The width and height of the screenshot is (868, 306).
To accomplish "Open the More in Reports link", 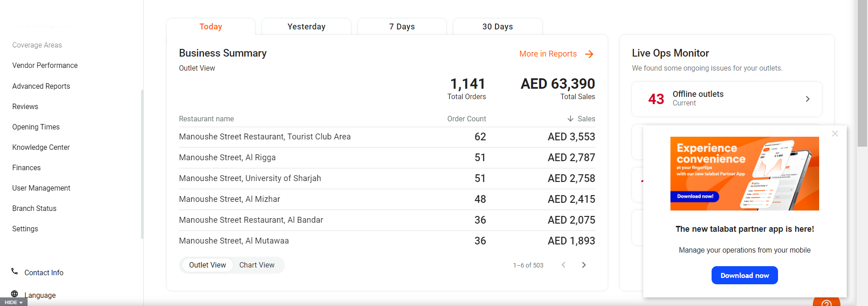I will tap(548, 54).
